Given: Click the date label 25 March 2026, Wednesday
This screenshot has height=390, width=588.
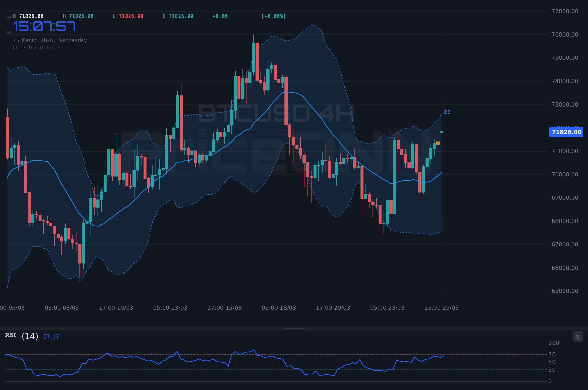Looking at the screenshot, I should pos(50,40).
